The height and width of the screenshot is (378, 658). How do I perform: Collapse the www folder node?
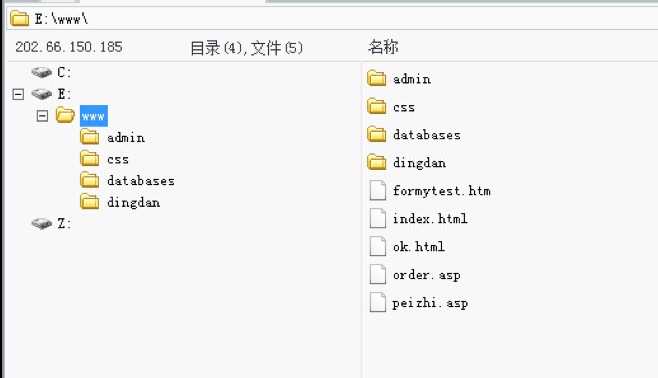point(42,116)
